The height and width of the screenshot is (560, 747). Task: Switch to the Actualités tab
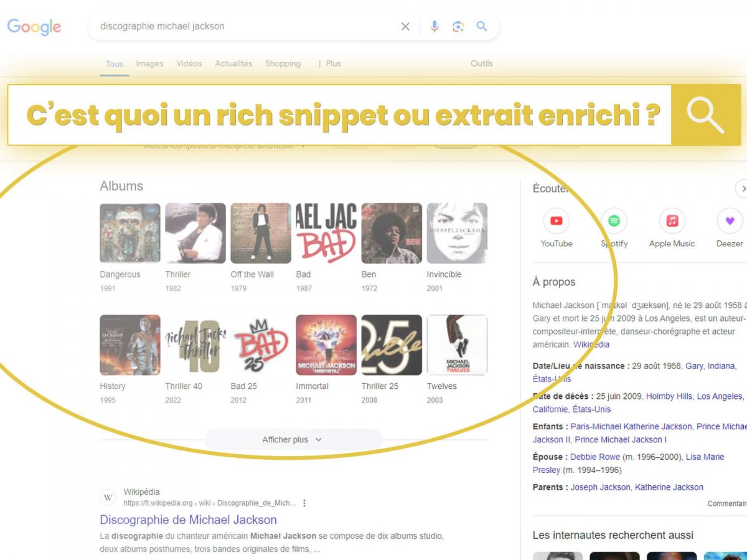(233, 63)
